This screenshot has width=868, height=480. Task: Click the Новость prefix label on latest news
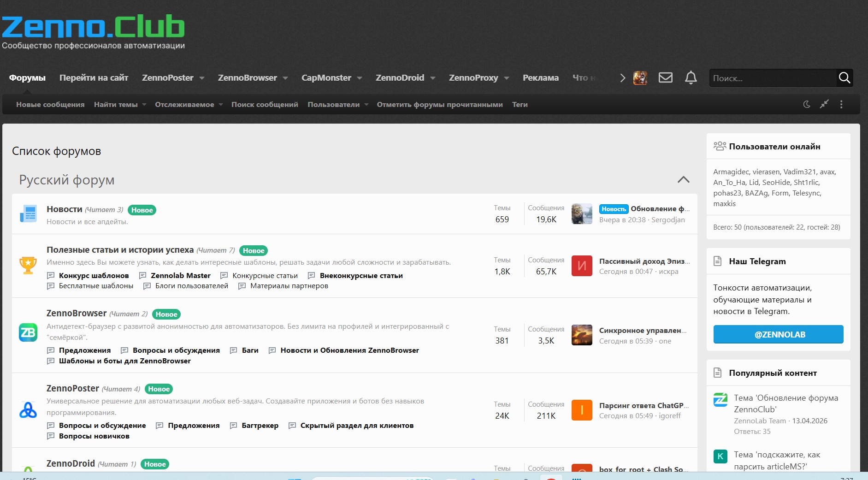click(614, 209)
